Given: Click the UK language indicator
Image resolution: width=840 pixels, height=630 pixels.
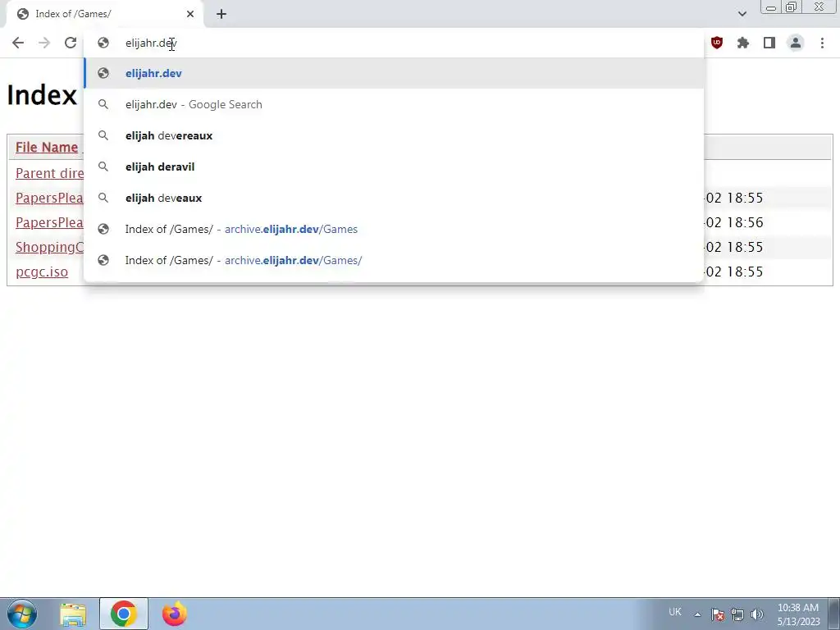Looking at the screenshot, I should coord(675,612).
